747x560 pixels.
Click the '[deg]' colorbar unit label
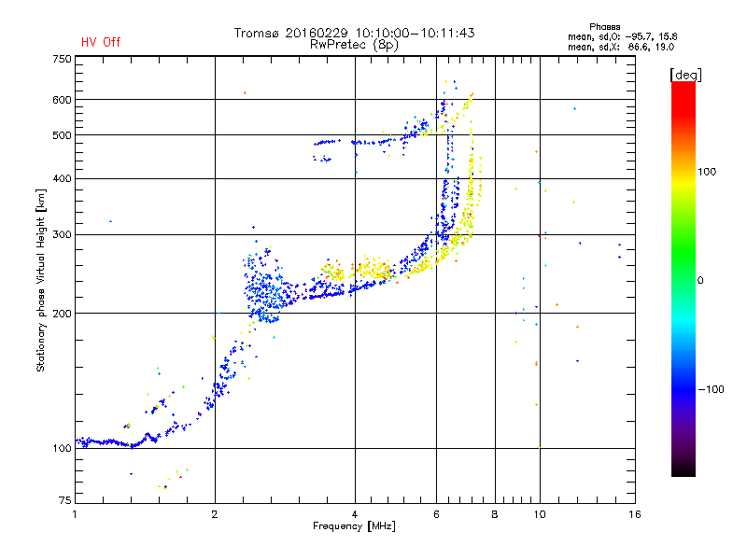(x=685, y=75)
